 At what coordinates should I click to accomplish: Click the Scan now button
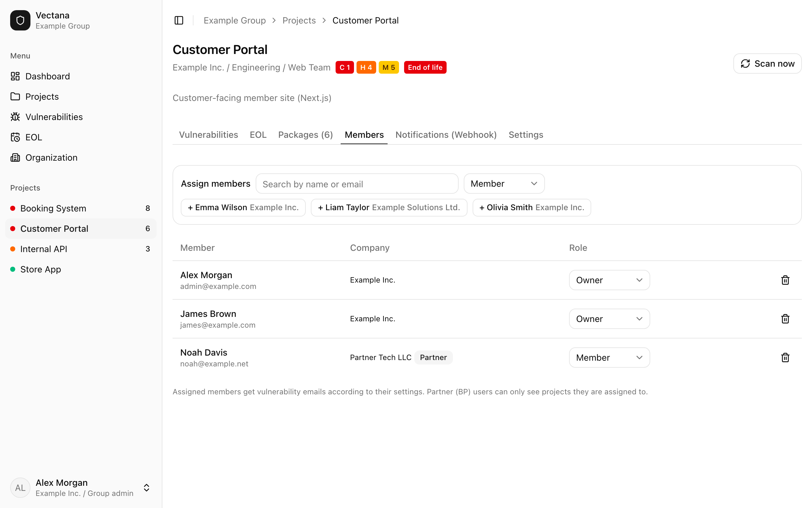[x=767, y=63]
